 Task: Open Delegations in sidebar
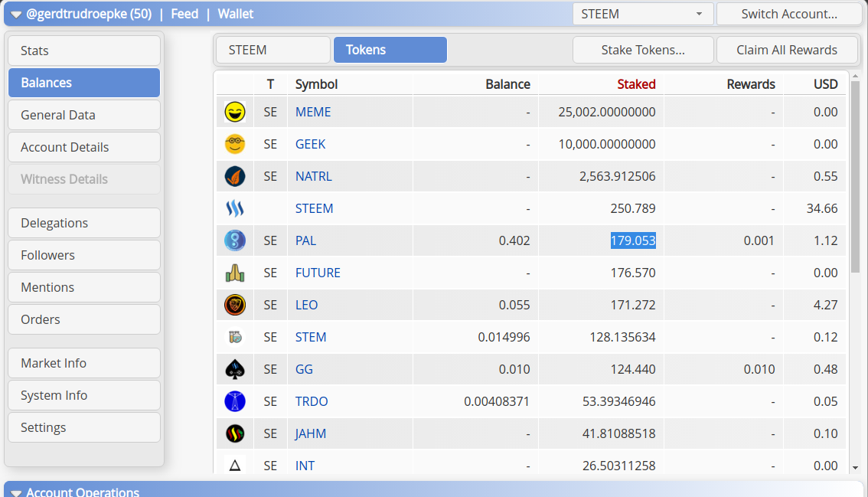pos(84,223)
